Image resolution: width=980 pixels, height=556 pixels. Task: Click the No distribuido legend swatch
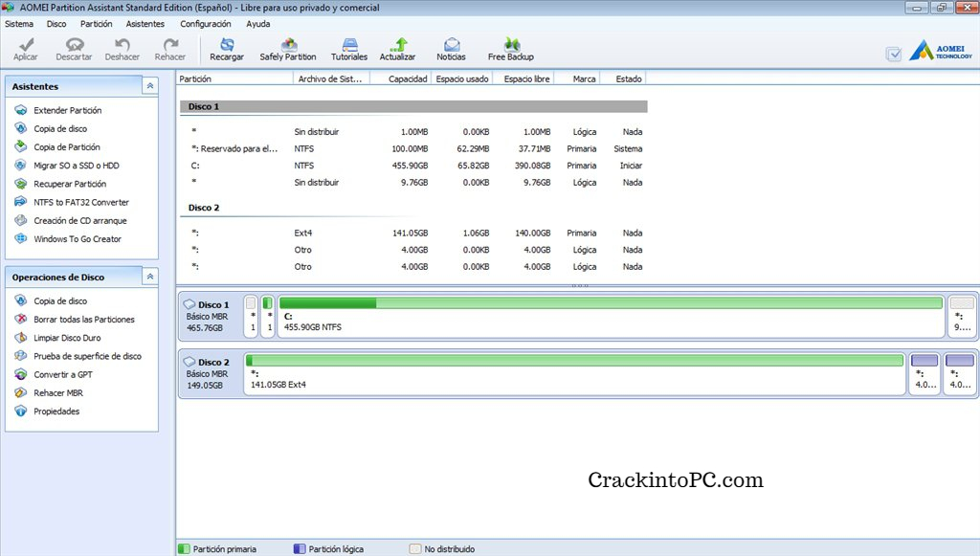pos(415,549)
